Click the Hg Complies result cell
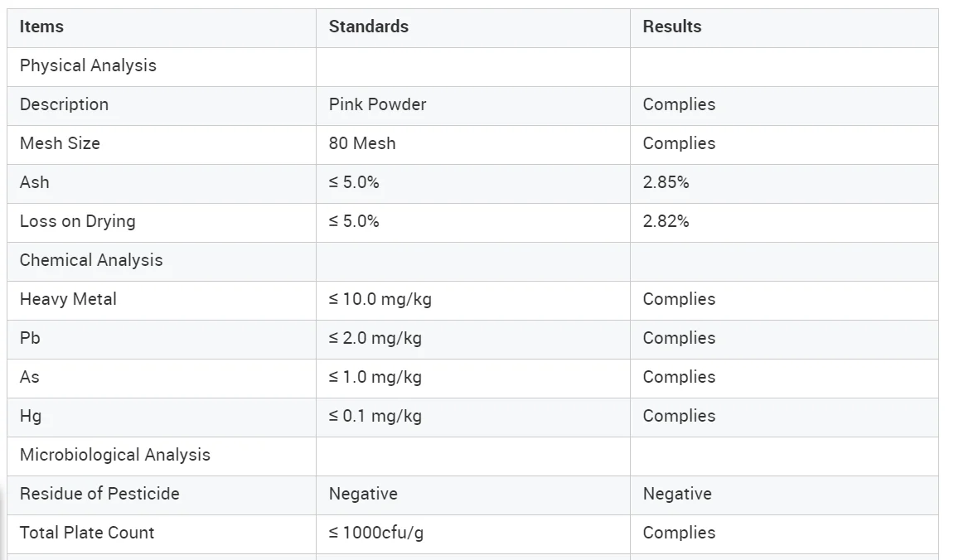954x560 pixels. [679, 416]
